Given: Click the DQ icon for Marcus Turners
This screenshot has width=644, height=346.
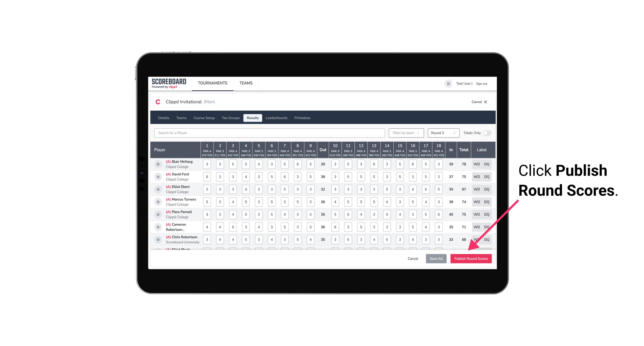Looking at the screenshot, I should 487,202.
